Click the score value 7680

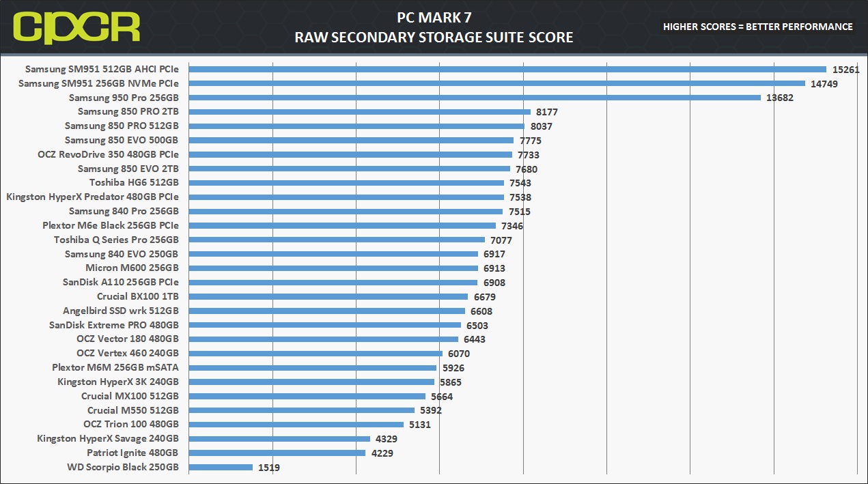pos(526,169)
